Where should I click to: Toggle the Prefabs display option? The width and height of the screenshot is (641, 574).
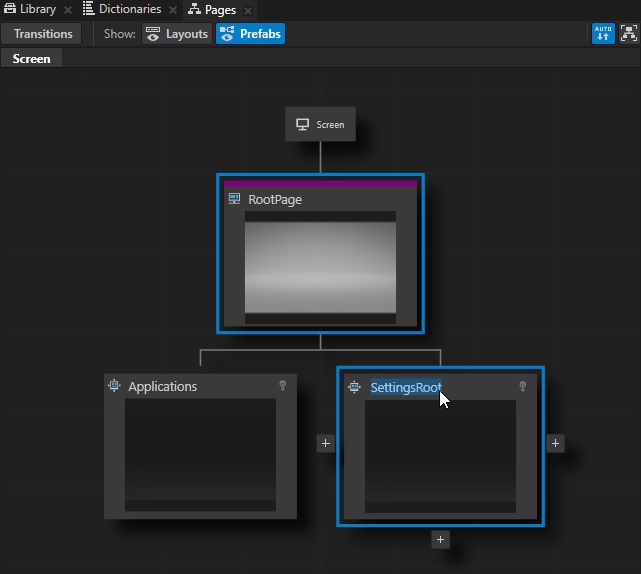pos(250,34)
